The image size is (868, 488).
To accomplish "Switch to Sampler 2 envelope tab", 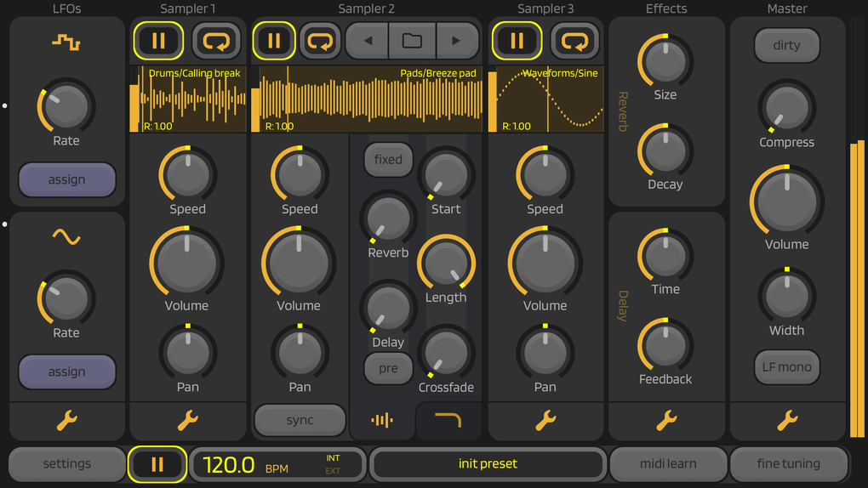I will point(448,421).
